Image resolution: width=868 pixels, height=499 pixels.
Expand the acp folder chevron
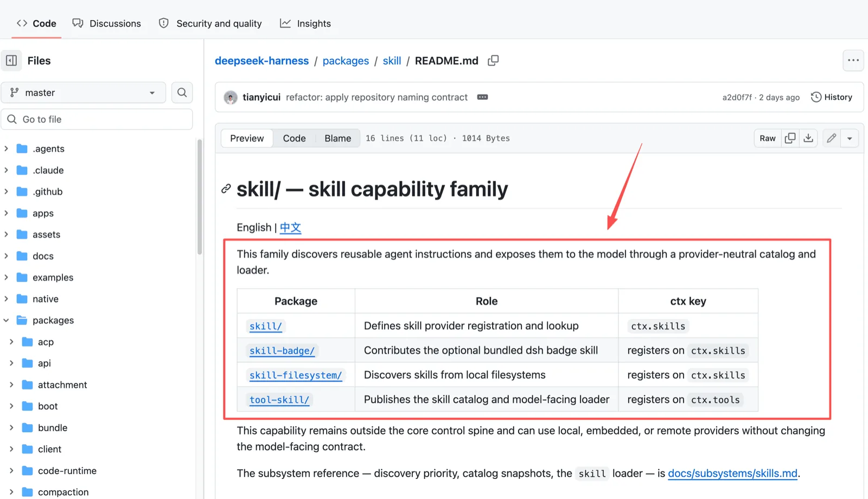click(12, 342)
